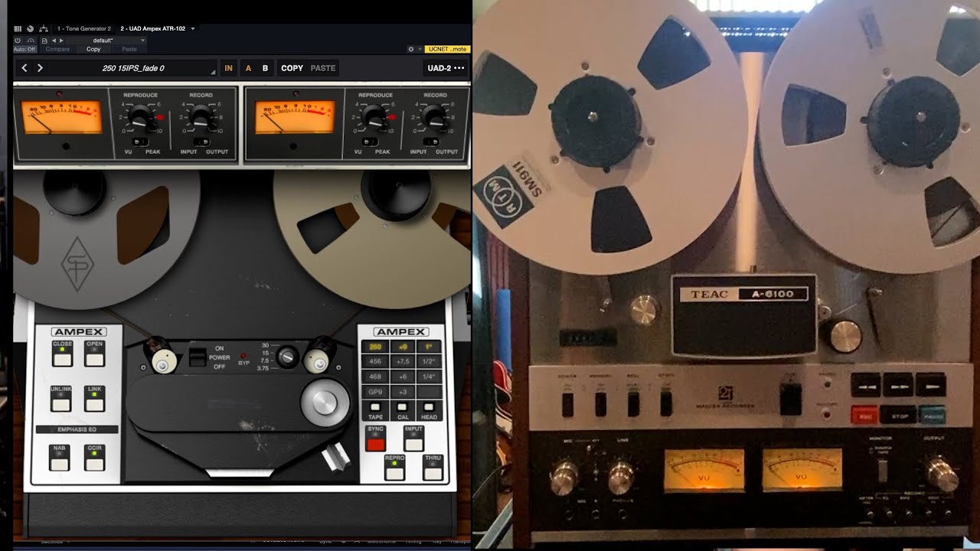This screenshot has height=551, width=980.
Task: Go to next plugin preset arrow
Action: click(40, 68)
